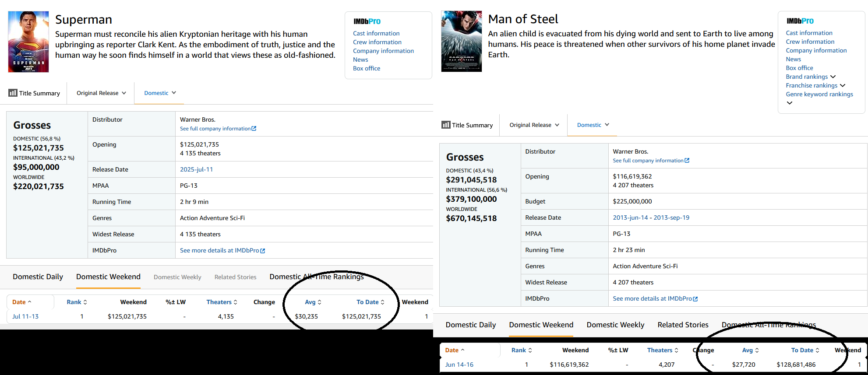Viewport: 868px width, 375px height.
Task: Sort the Superman table by Rank
Action: 77,302
